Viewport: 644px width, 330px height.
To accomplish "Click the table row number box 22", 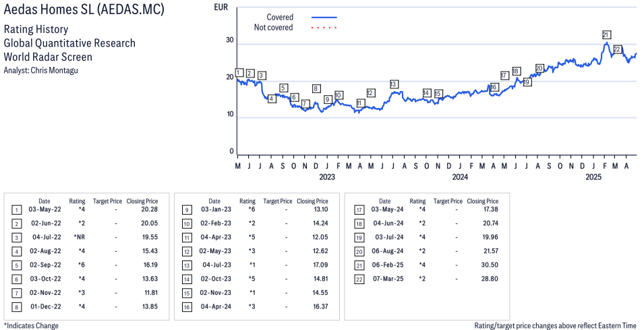I will tap(359, 279).
